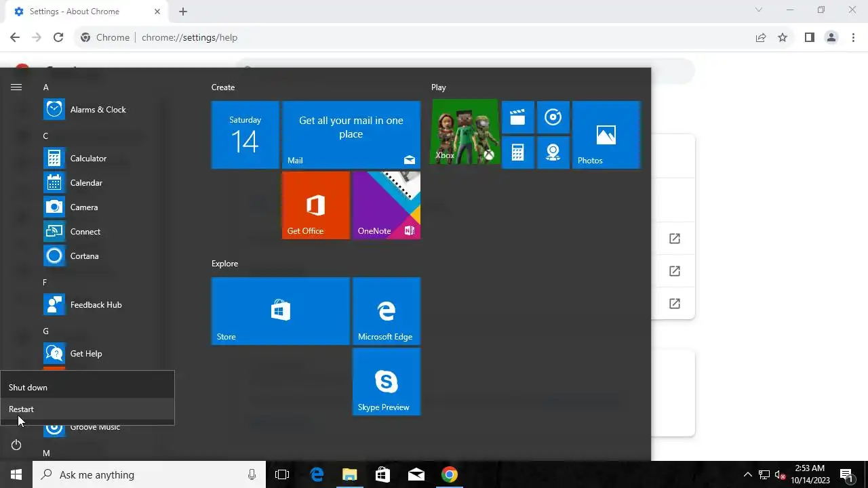
Task: Open the Movies & TV small tile
Action: 518,117
